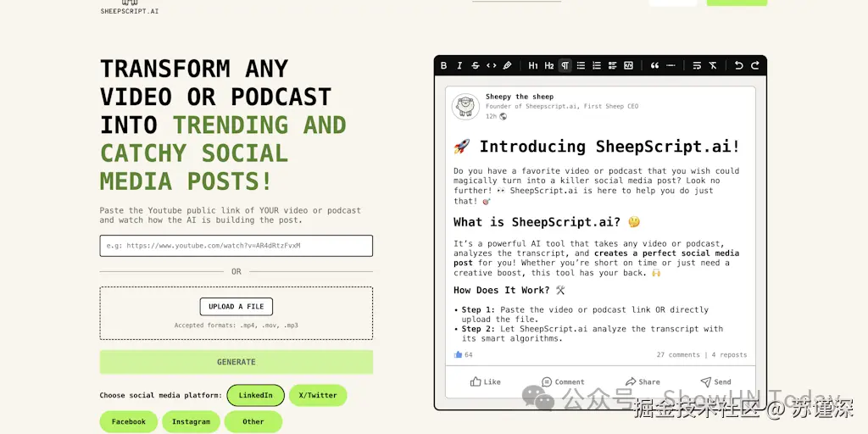The height and width of the screenshot is (434, 868).
Task: Insert a numbered list
Action: [x=597, y=65]
